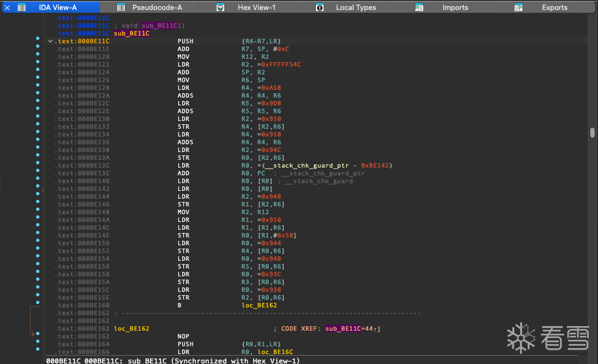Switch to the Pseudocode-A tab
This screenshot has width=598, height=364.
[x=157, y=8]
